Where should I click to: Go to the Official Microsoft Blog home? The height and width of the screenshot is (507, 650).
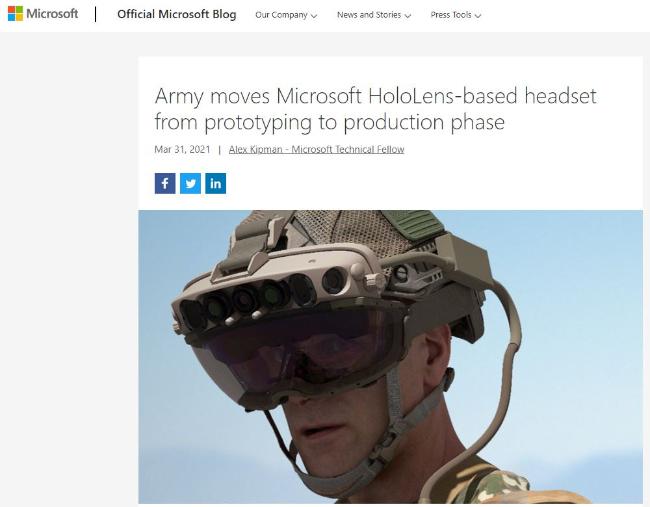coord(177,14)
